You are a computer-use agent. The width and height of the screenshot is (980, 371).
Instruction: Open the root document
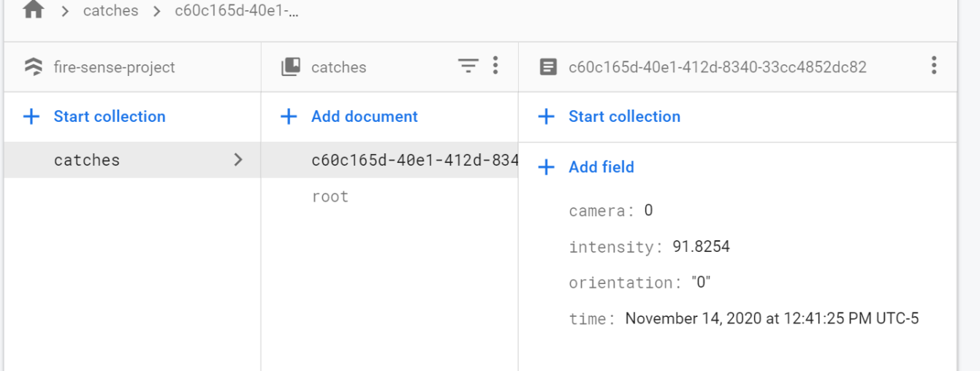click(330, 196)
